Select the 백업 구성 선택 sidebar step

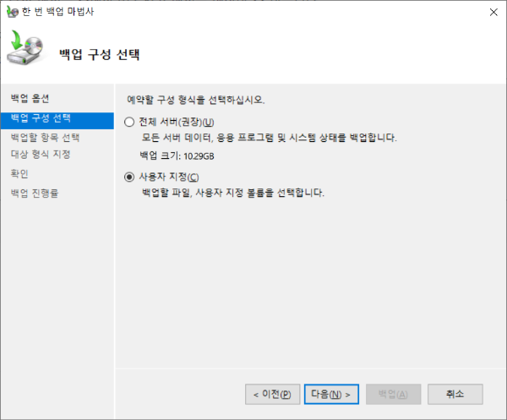point(57,121)
